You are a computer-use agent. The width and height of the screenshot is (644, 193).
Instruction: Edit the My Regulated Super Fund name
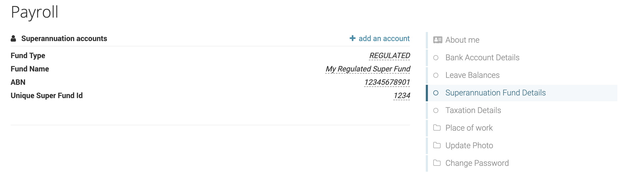pyautogui.click(x=368, y=69)
